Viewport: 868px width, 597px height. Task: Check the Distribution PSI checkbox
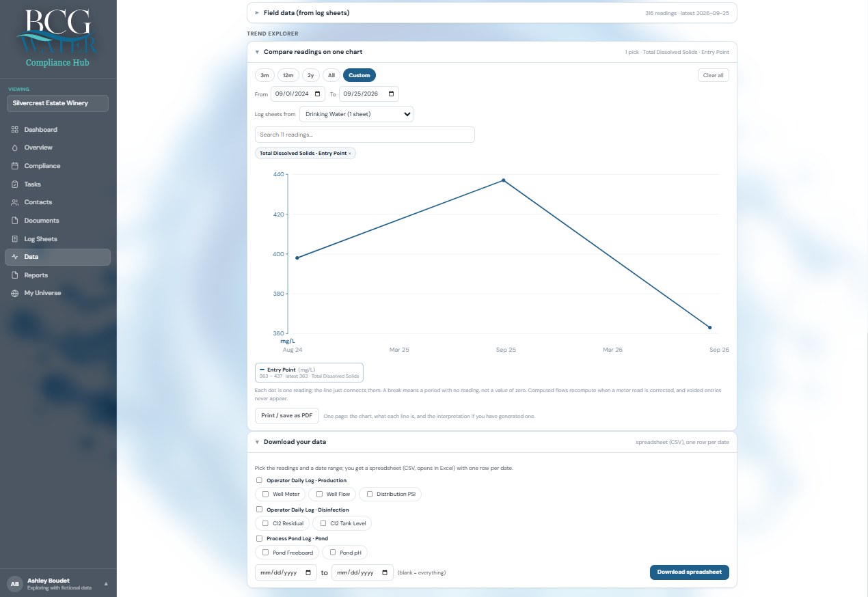coord(369,494)
